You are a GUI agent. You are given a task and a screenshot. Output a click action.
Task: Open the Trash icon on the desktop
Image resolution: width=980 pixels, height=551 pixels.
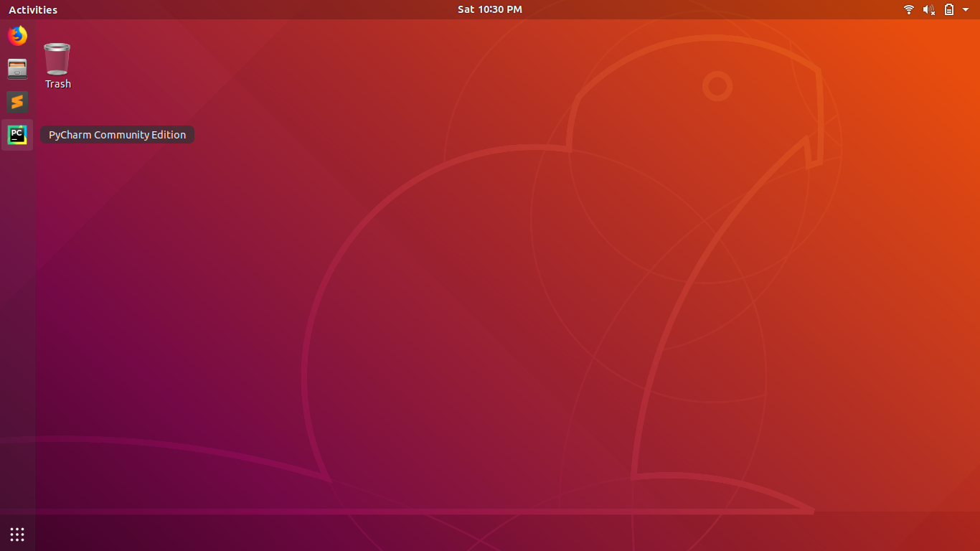coord(57,59)
